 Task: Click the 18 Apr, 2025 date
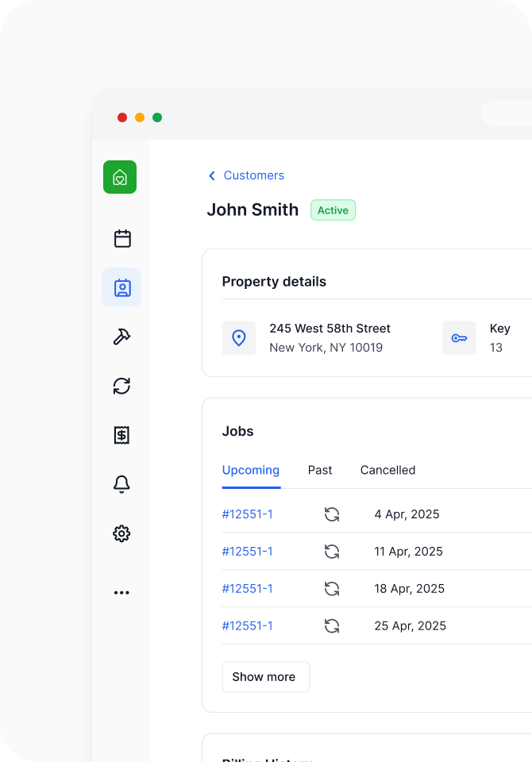click(x=410, y=588)
